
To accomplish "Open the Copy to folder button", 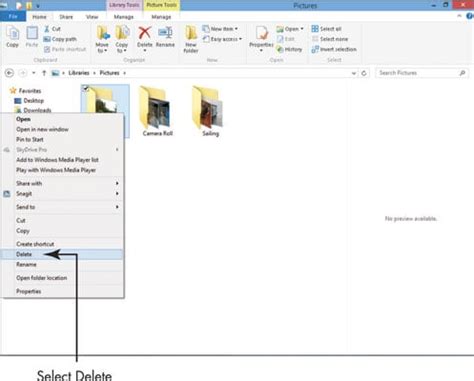I will (122, 39).
